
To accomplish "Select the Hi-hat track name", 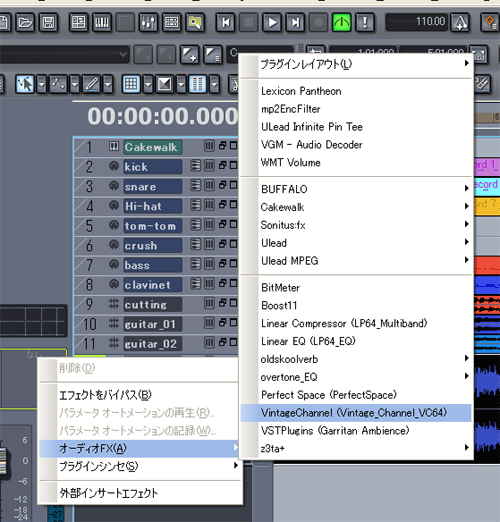I will pyautogui.click(x=152, y=206).
